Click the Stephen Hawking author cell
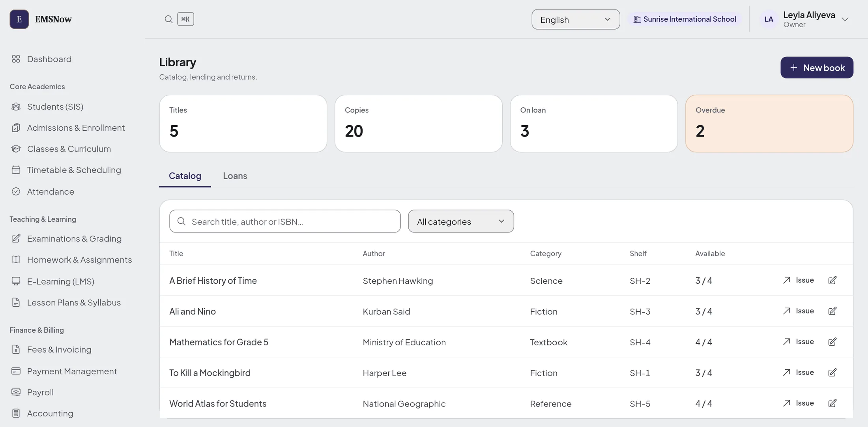Screen dimensions: 868x427 pos(398,281)
